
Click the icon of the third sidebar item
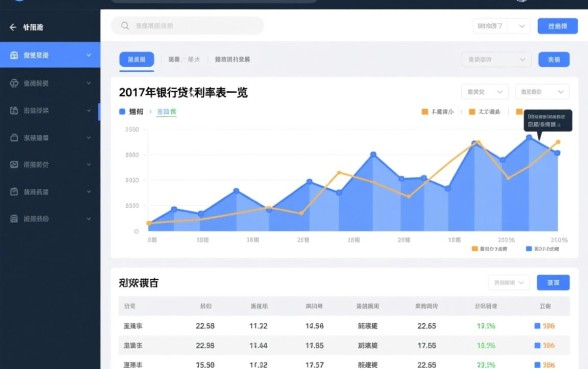pos(14,111)
